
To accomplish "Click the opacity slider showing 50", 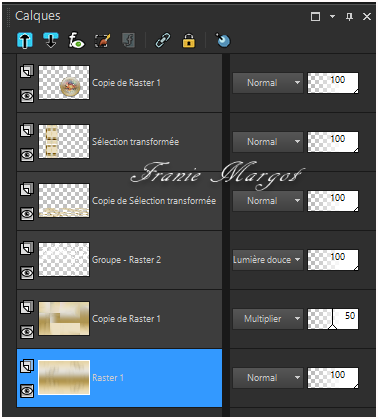I will coord(333,319).
